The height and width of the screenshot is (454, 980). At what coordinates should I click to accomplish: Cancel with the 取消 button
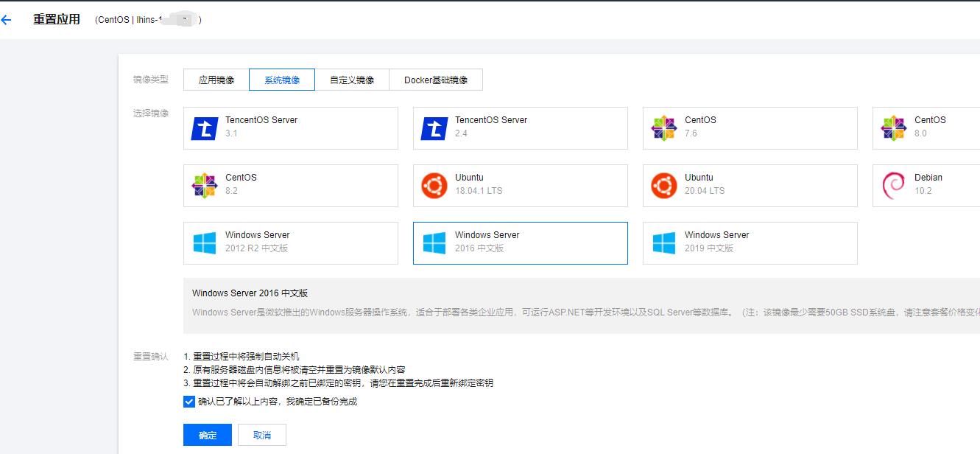(x=262, y=435)
